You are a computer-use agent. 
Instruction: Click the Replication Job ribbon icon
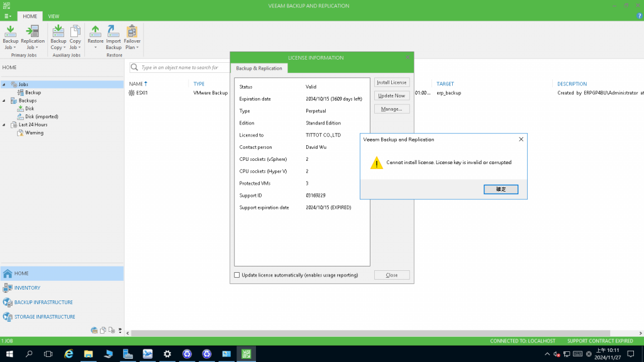pyautogui.click(x=33, y=37)
